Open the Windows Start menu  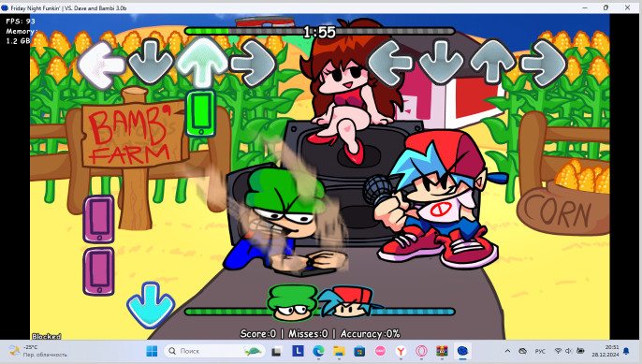point(152,351)
